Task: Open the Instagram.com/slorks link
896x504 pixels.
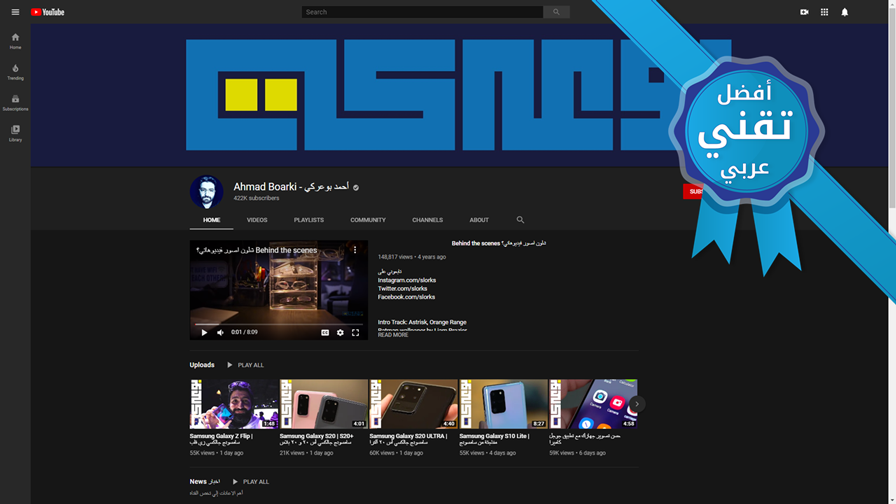Action: (407, 280)
